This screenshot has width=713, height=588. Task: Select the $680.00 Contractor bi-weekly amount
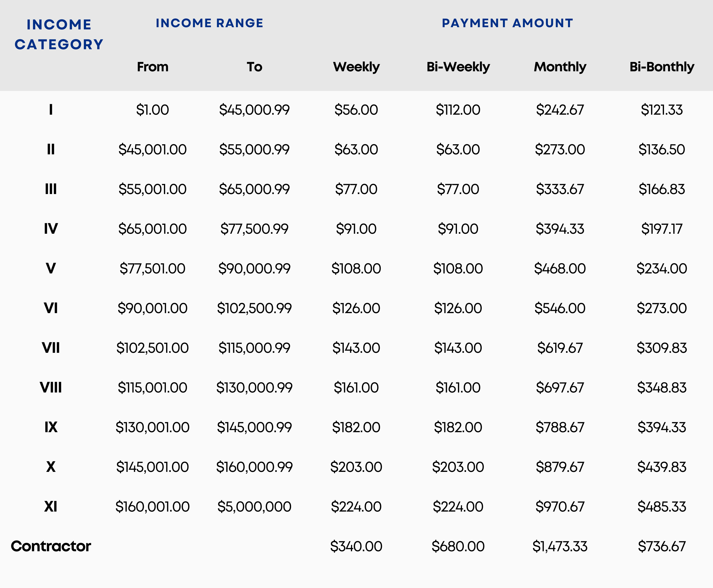[458, 546]
